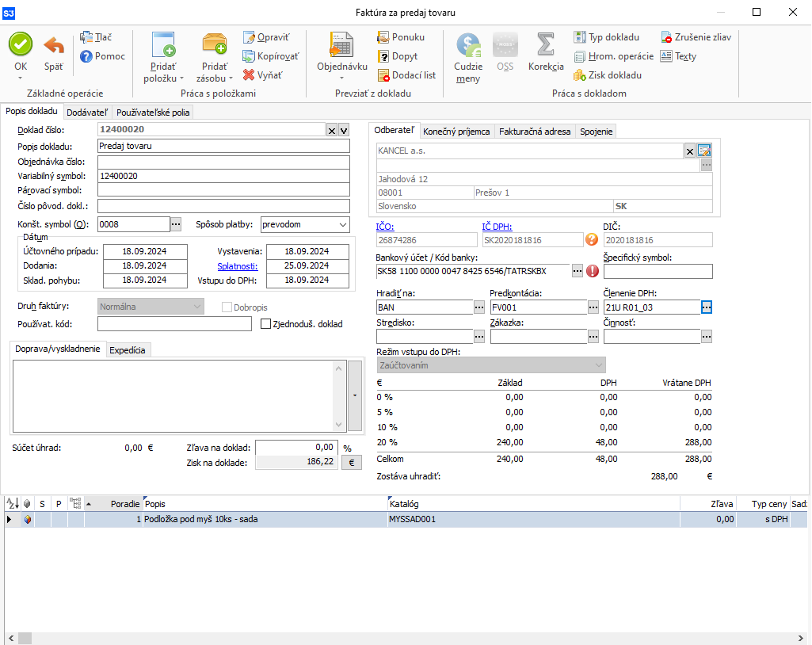Click the red bank account warning icon

click(x=593, y=271)
